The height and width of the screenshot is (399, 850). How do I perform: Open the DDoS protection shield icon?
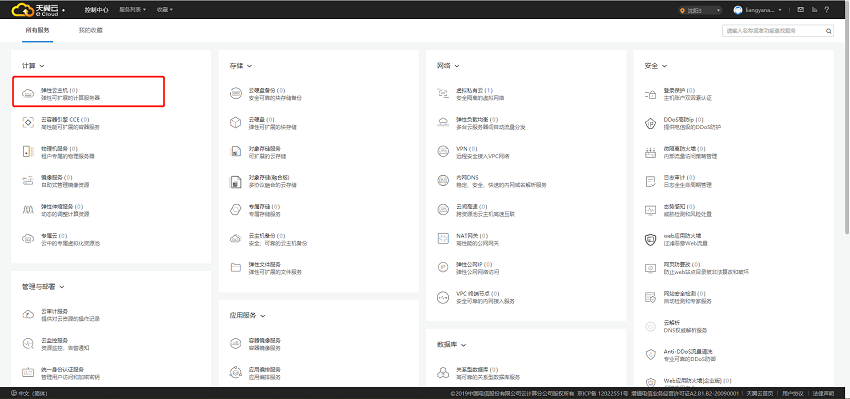pyautogui.click(x=651, y=123)
